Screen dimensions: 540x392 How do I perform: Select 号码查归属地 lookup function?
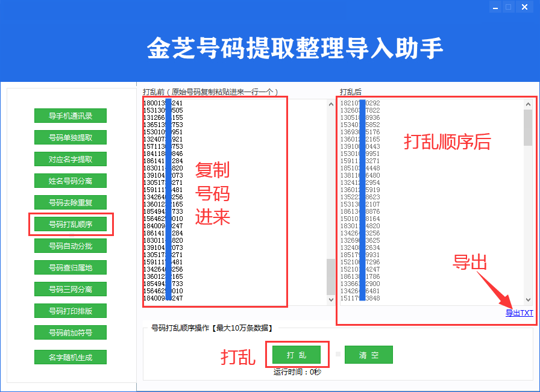point(69,267)
